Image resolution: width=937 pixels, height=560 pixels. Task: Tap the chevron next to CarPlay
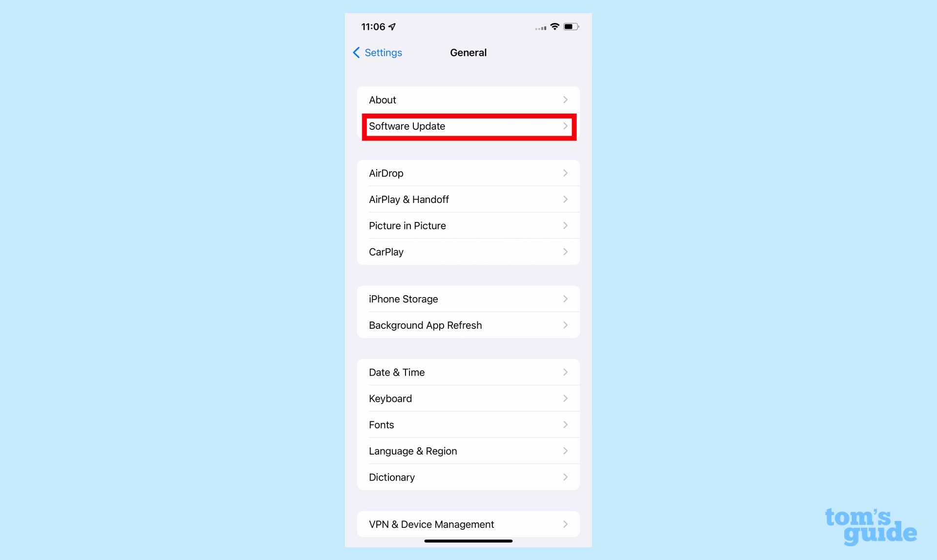click(x=565, y=252)
